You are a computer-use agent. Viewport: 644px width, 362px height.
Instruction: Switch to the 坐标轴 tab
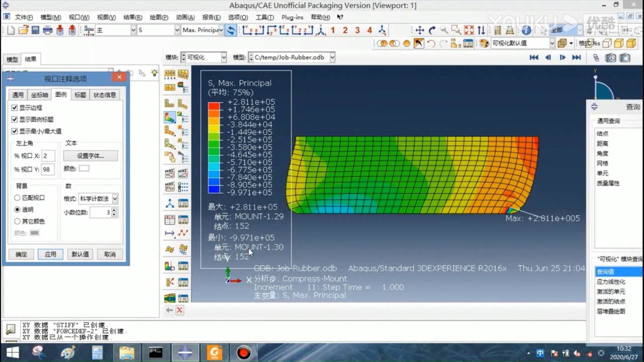(x=40, y=95)
